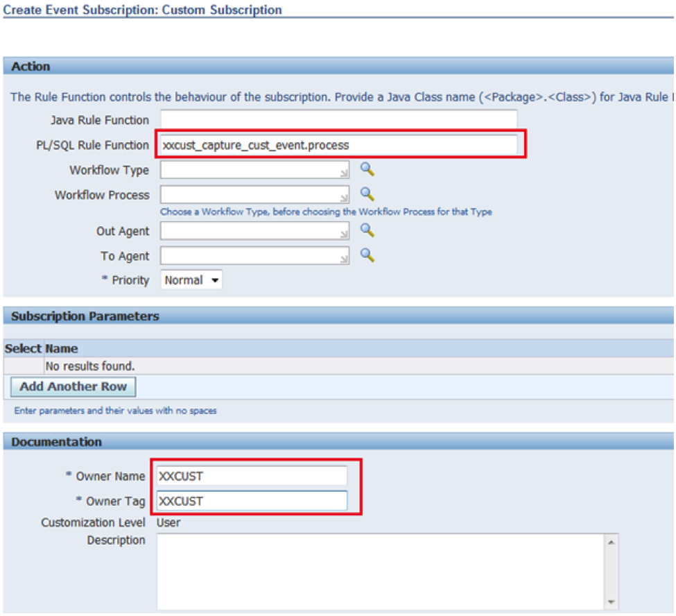
Task: Open the Workflow Type lookup with its magnifier icon
Action: (368, 170)
